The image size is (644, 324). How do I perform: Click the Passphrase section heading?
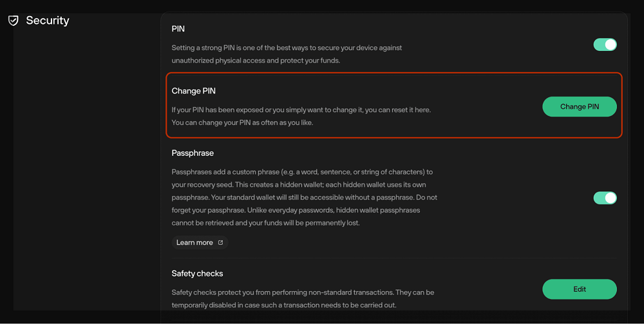tap(193, 153)
